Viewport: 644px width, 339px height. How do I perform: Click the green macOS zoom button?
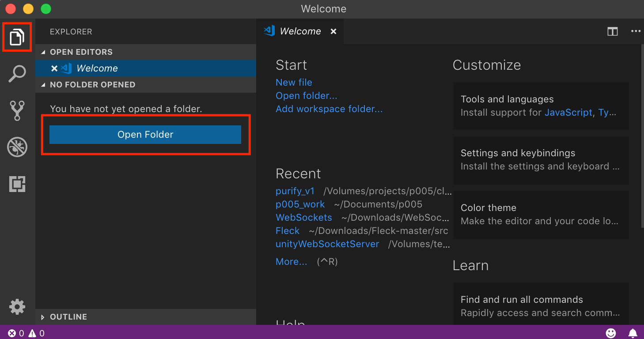pyautogui.click(x=45, y=8)
